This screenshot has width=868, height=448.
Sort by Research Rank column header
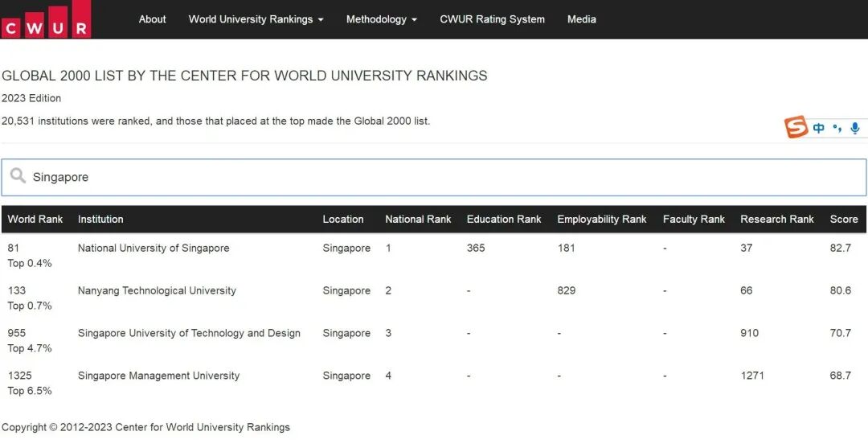(777, 220)
